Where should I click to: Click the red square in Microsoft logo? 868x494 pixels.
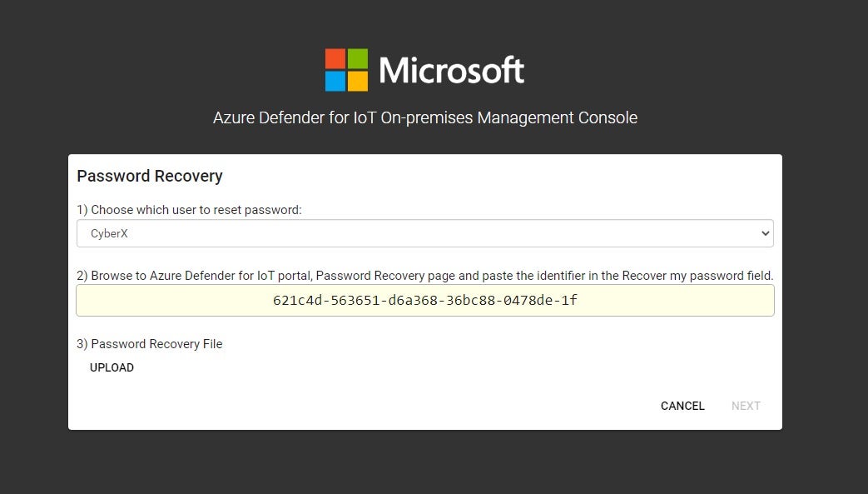335,58
